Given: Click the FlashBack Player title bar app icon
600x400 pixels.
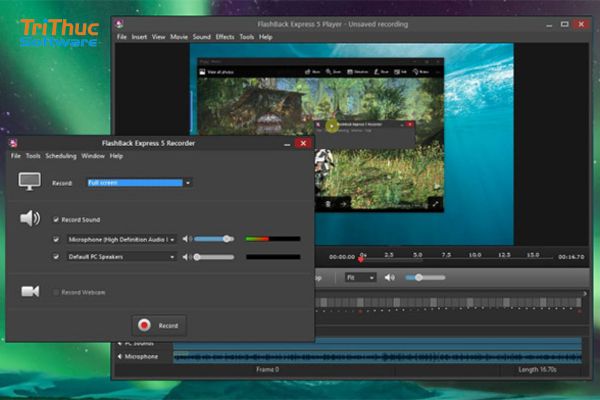Looking at the screenshot, I should coord(119,24).
